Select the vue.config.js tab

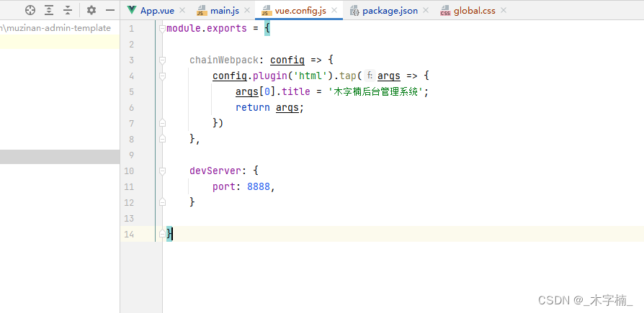[x=300, y=11]
